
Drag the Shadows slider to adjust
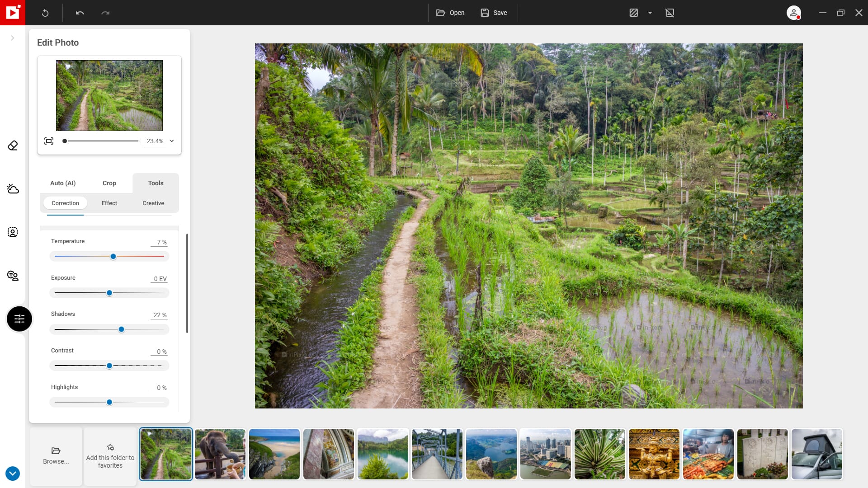121,329
